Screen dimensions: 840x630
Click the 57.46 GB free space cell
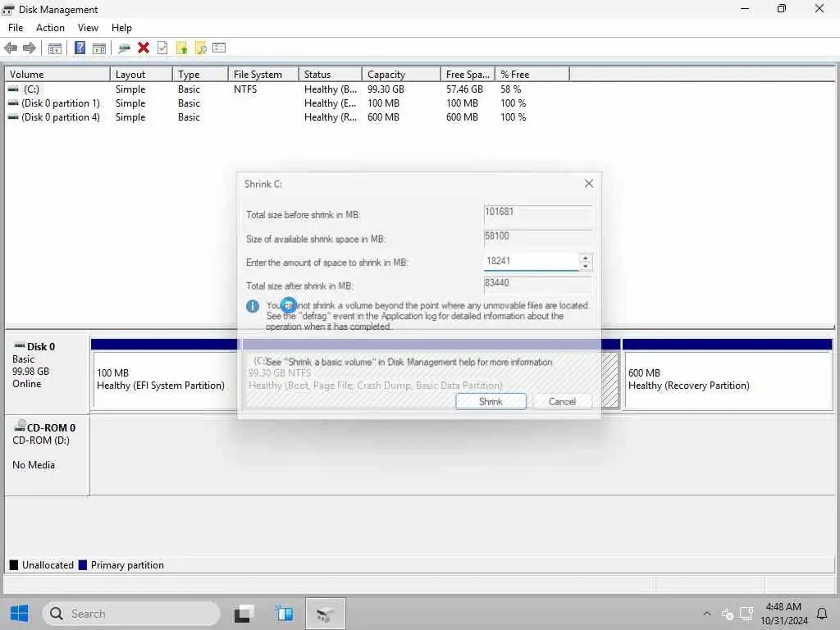[464, 89]
